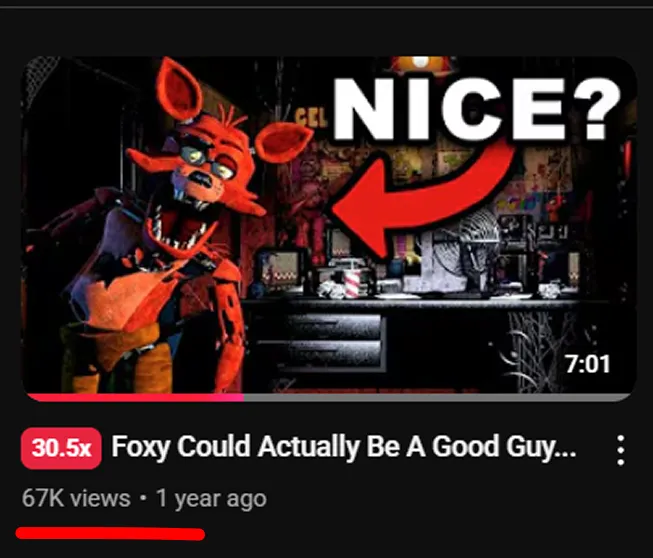Click the gray unwatched portion of progress bar
This screenshot has width=653, height=558.
tap(437, 398)
